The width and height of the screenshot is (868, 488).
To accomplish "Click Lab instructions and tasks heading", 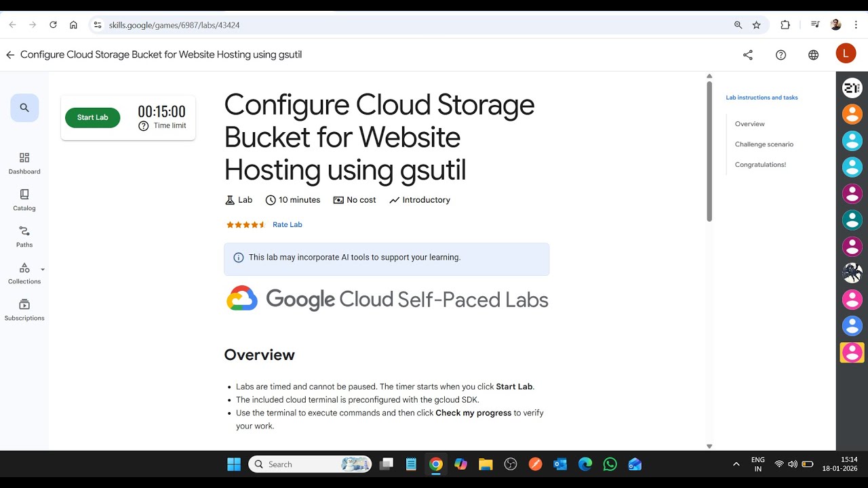I will (x=762, y=98).
